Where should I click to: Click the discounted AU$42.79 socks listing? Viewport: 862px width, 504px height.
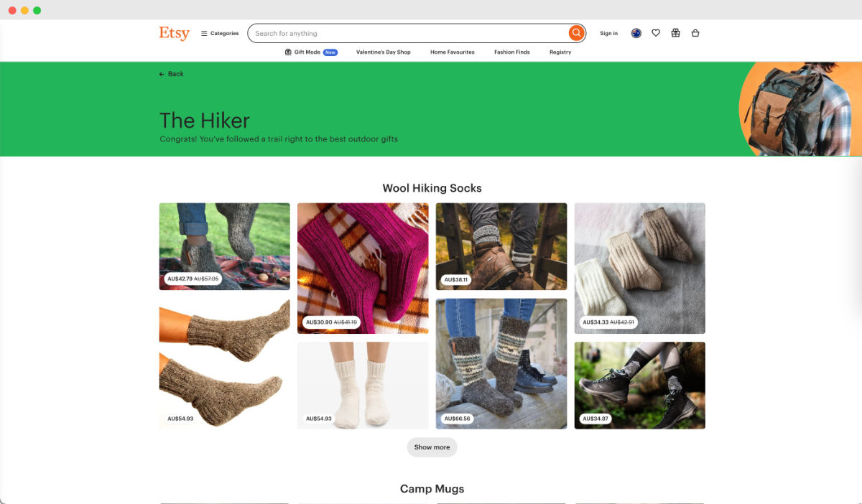pyautogui.click(x=224, y=246)
